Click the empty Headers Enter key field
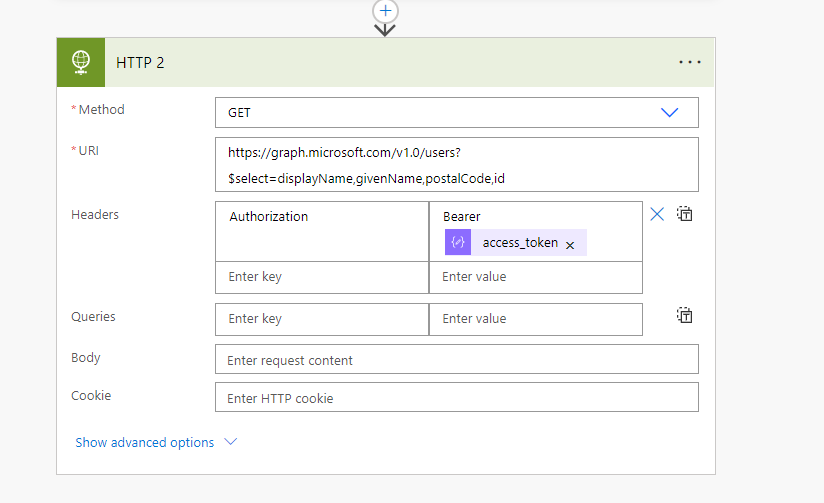824x503 pixels. (321, 277)
